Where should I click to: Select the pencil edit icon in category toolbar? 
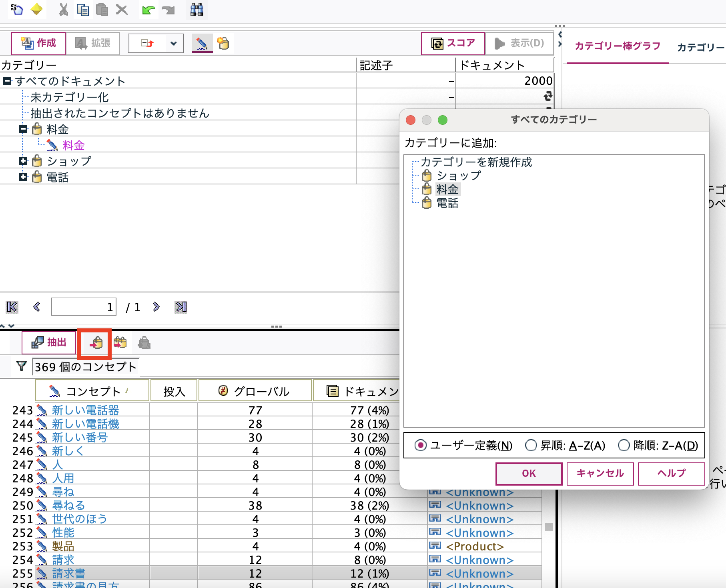(202, 43)
